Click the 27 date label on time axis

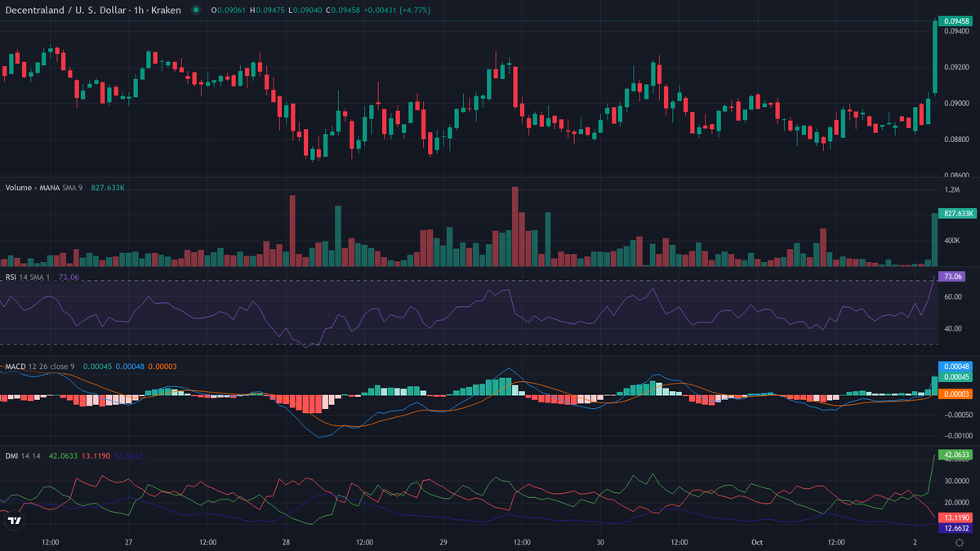pyautogui.click(x=129, y=542)
